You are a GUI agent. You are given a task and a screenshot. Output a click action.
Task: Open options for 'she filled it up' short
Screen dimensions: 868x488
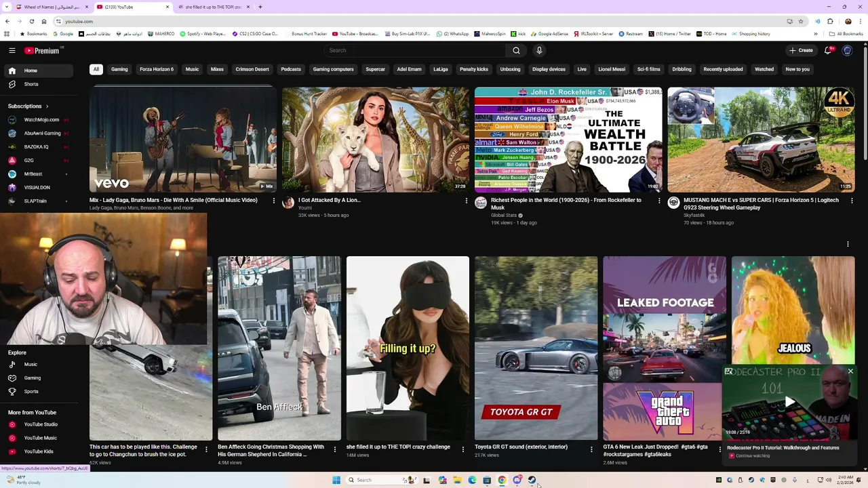[x=463, y=449]
